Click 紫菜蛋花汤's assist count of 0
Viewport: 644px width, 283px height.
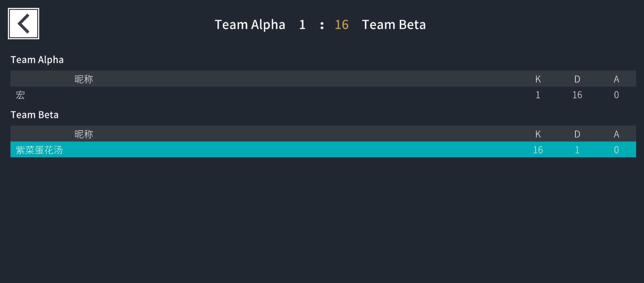click(617, 150)
